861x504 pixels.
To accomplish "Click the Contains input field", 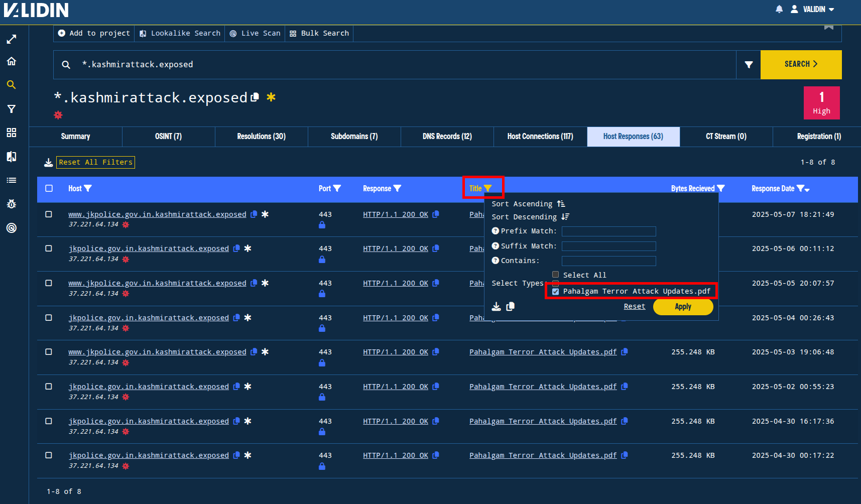I will pos(608,261).
